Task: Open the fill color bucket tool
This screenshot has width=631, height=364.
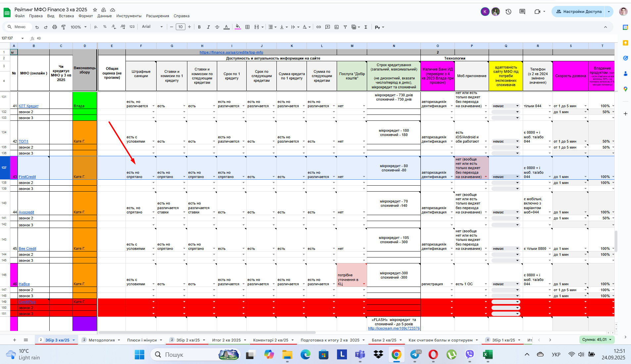Action: coord(238,27)
